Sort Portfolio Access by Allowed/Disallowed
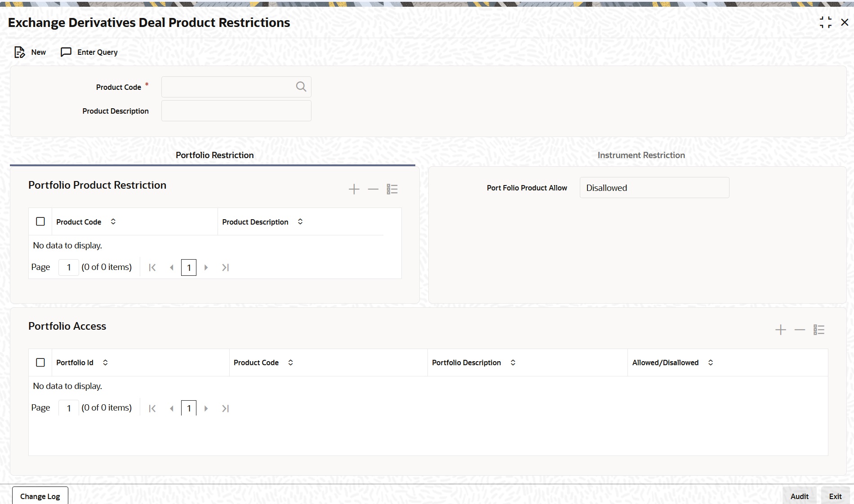The width and height of the screenshot is (854, 504). [711, 363]
